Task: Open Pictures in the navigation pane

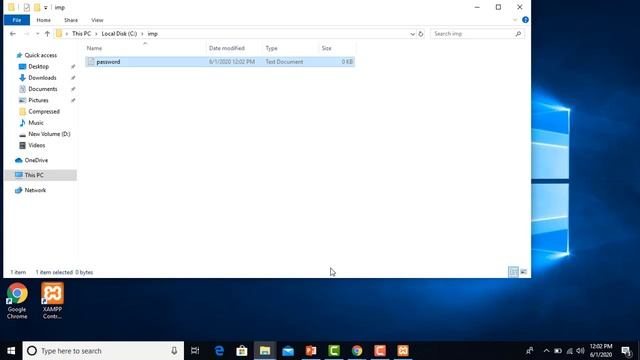Action: tap(38, 100)
